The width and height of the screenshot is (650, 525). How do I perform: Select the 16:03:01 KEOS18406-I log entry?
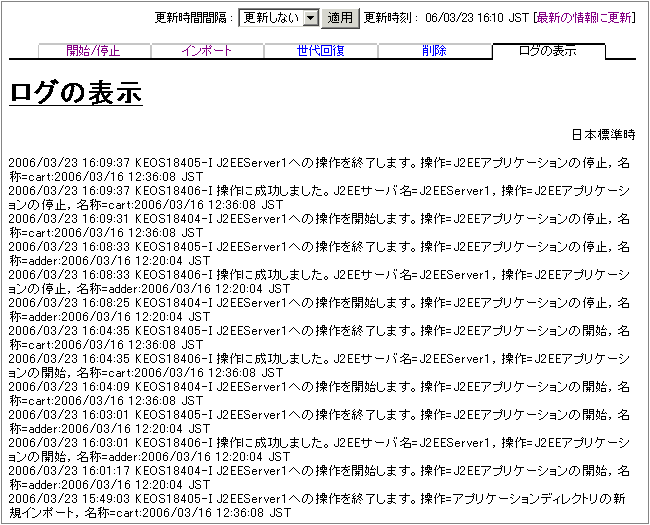click(x=319, y=450)
